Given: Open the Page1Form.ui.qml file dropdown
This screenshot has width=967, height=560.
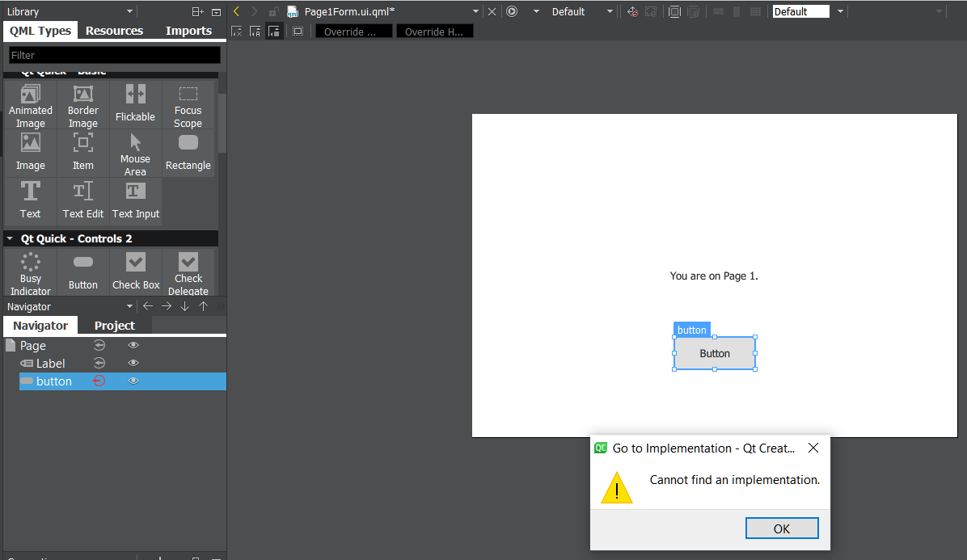Looking at the screenshot, I should pyautogui.click(x=476, y=11).
